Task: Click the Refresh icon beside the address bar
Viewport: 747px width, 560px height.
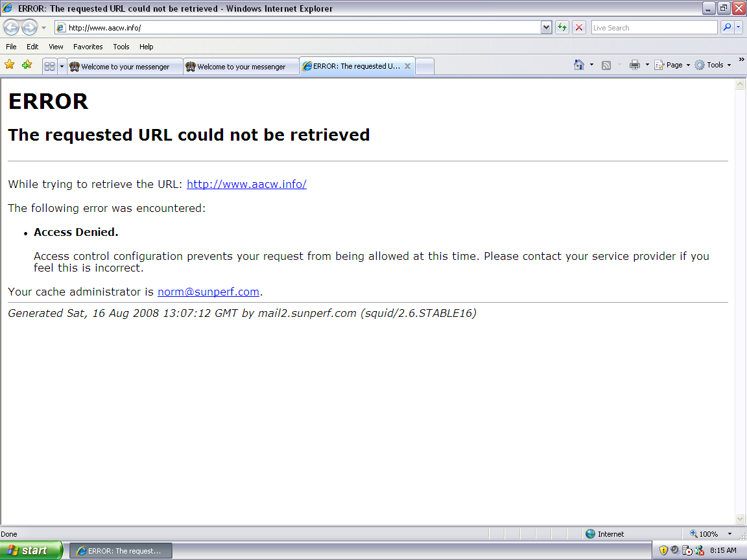Action: 562,27
